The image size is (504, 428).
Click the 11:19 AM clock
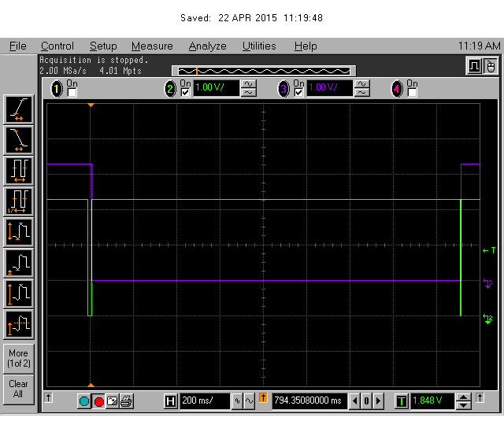[x=479, y=46]
